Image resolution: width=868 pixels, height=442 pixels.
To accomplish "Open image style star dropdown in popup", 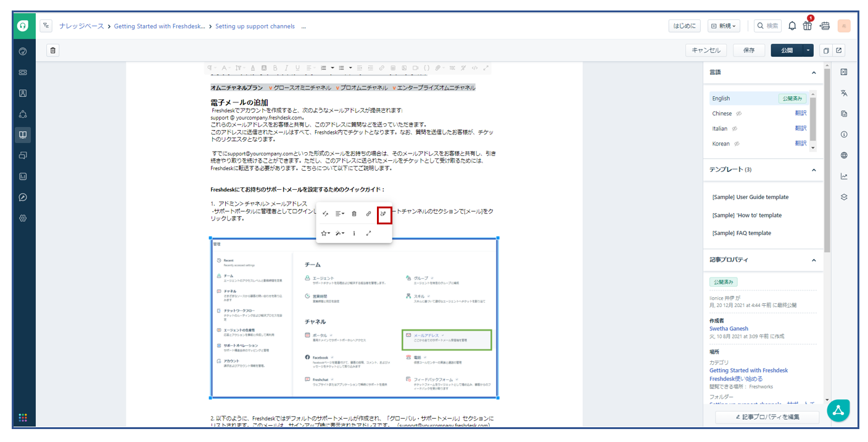I will click(326, 233).
